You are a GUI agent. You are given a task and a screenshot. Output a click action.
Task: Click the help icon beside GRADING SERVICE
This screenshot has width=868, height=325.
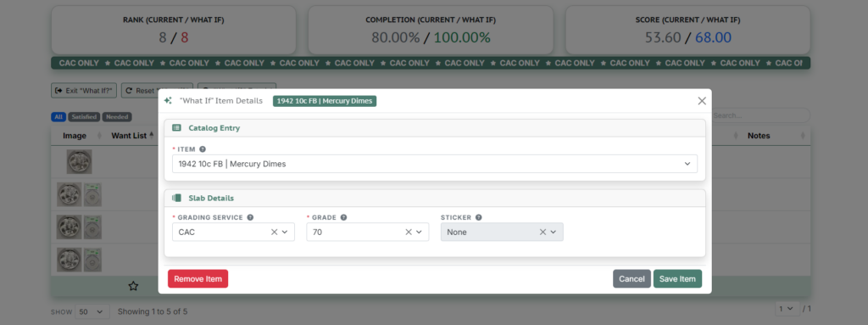(250, 217)
